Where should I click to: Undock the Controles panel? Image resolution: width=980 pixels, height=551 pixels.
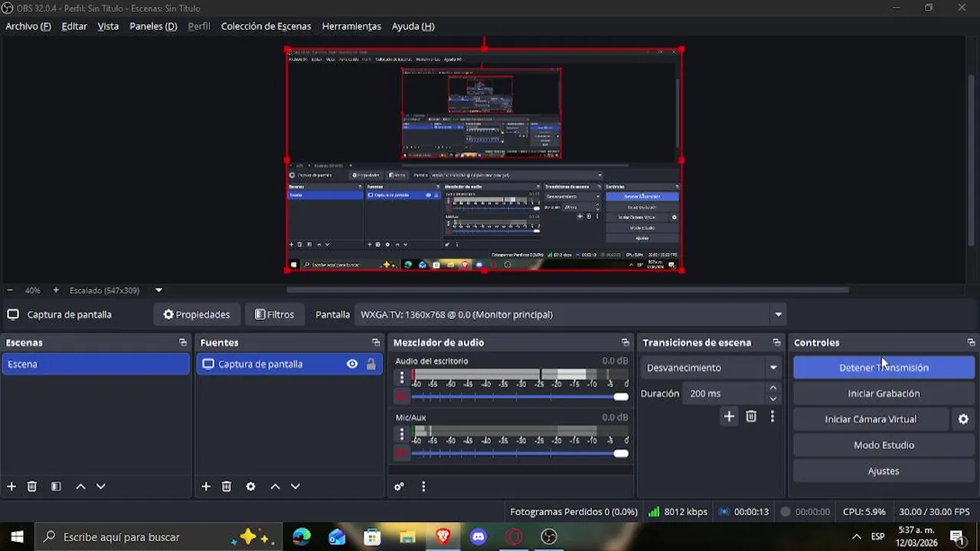[x=971, y=343]
